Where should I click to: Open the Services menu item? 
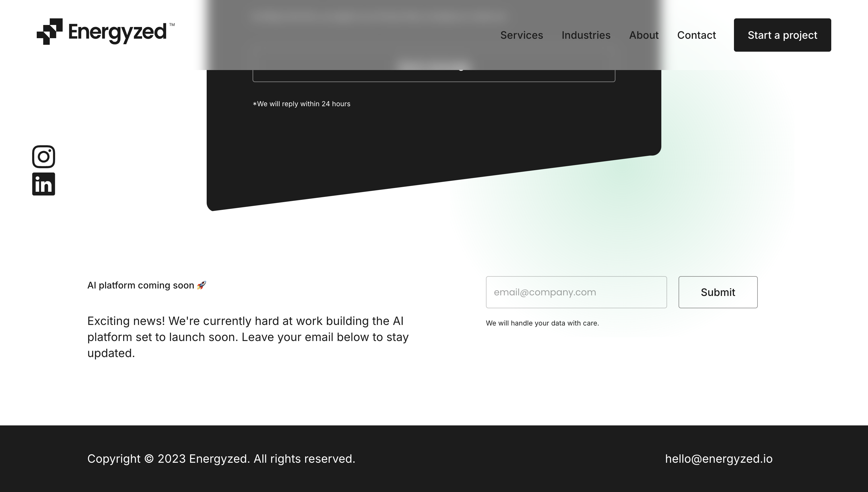click(521, 35)
